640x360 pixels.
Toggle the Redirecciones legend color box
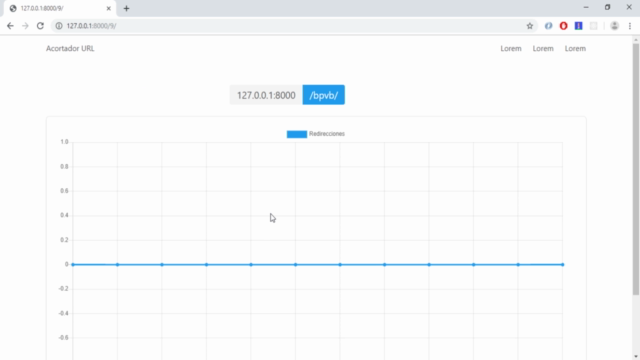coord(297,134)
